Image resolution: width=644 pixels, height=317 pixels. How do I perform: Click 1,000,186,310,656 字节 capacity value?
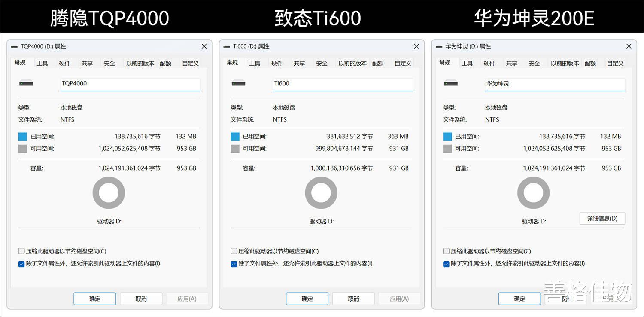coord(342,168)
